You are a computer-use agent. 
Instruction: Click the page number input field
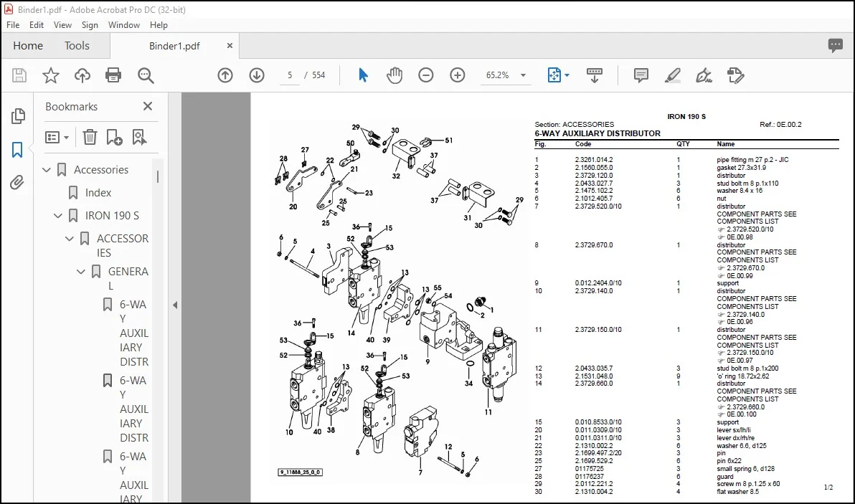tap(290, 75)
